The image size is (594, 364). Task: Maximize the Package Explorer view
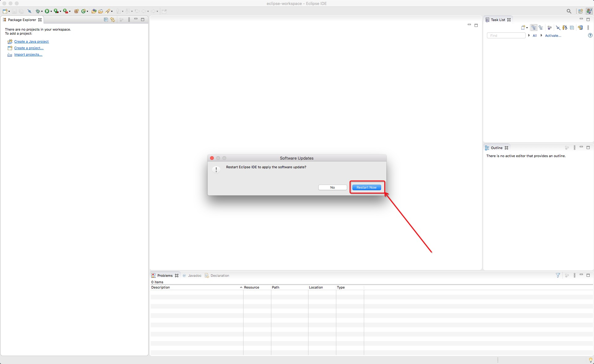click(x=143, y=19)
